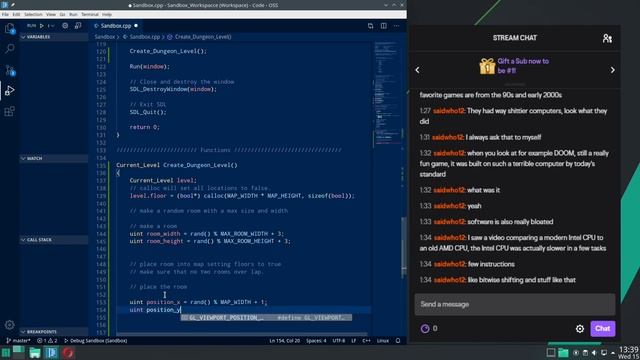The image size is (640, 360).
Task: Start debugging with the green play icon
Action: tap(42, 26)
